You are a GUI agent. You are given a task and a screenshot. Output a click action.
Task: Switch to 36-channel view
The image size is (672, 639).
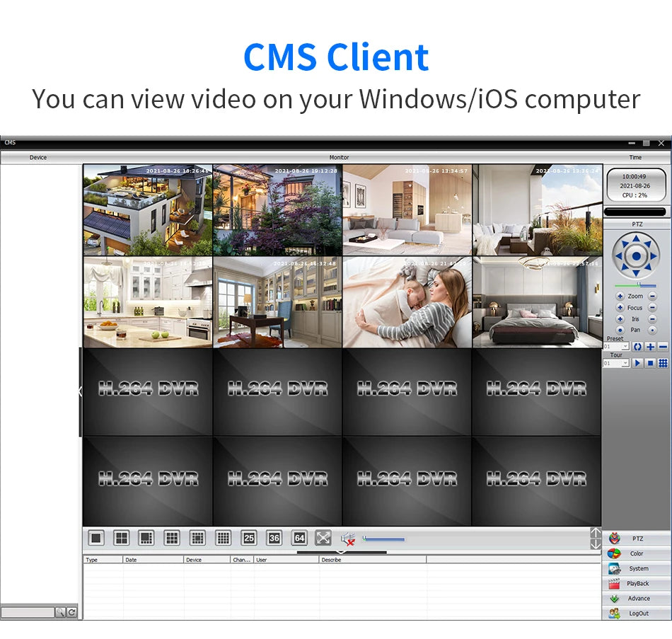pos(274,538)
